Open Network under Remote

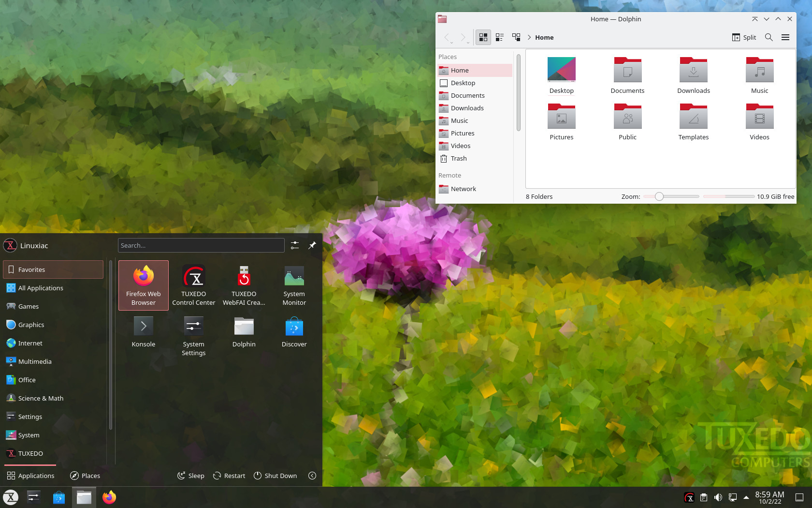pos(475,189)
